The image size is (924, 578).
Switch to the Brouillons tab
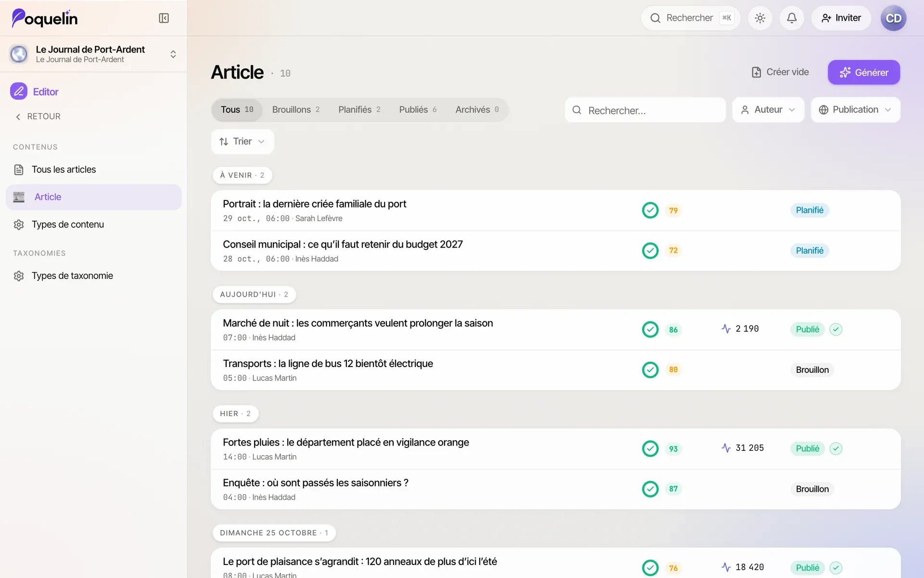click(295, 110)
